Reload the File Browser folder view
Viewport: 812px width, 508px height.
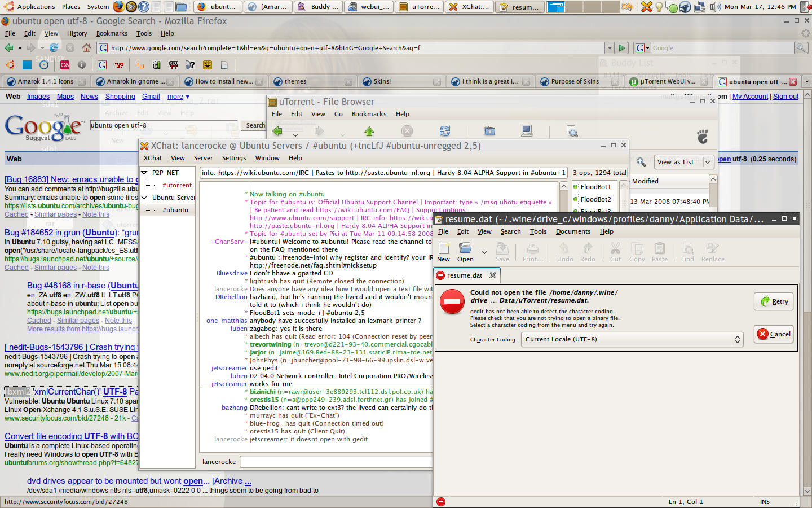click(445, 131)
